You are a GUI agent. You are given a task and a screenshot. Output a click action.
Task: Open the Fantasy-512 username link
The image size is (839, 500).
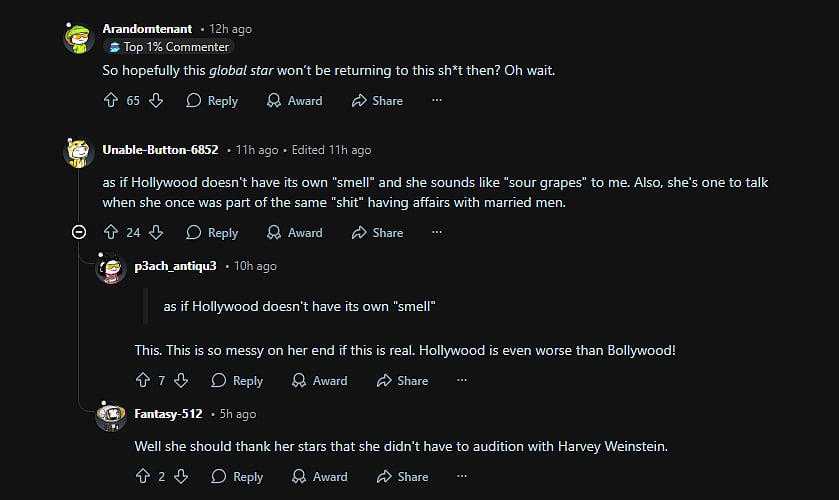click(168, 414)
